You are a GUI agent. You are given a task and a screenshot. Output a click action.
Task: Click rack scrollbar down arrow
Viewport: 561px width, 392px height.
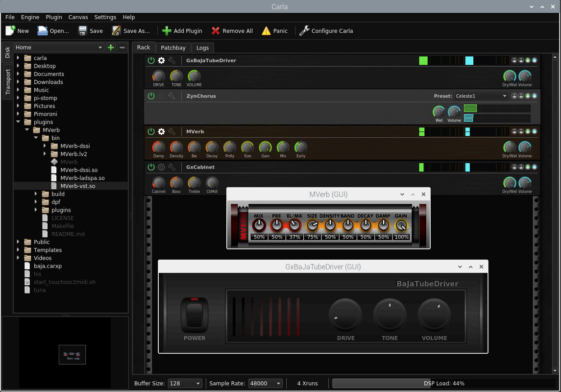pyautogui.click(x=555, y=371)
